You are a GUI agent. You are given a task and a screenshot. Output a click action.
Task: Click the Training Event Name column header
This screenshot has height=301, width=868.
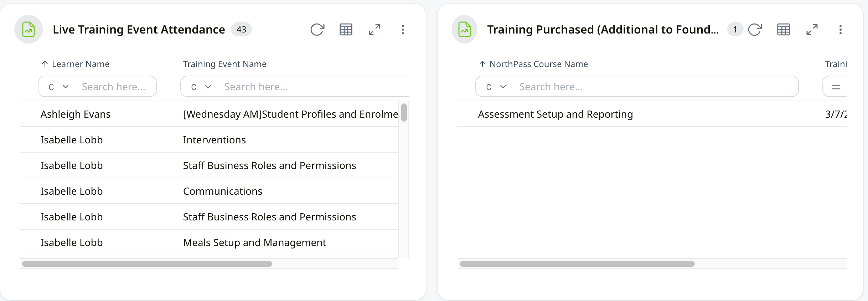tap(224, 64)
